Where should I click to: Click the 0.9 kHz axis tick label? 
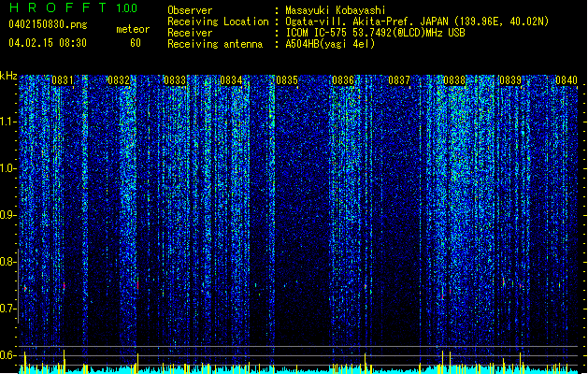click(8, 215)
